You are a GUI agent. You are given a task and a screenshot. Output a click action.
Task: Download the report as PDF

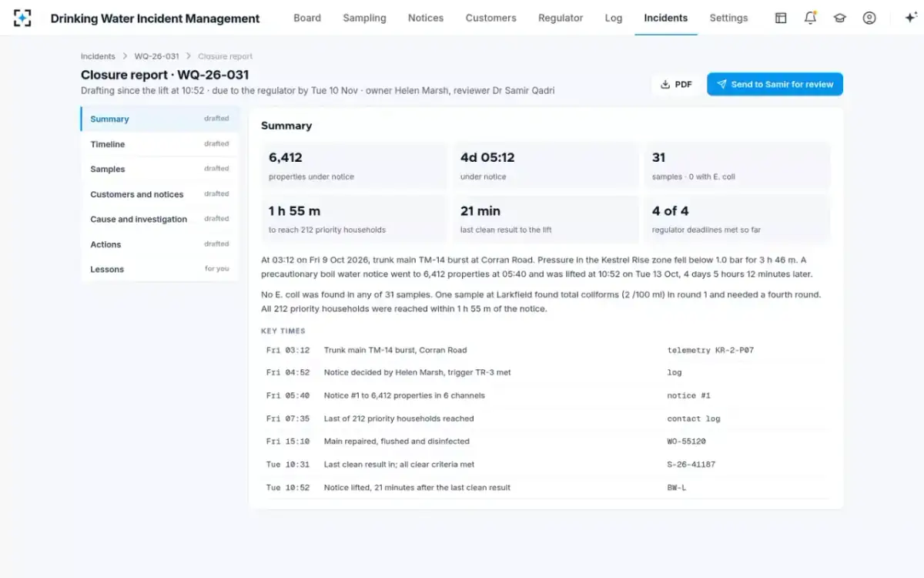coord(676,84)
